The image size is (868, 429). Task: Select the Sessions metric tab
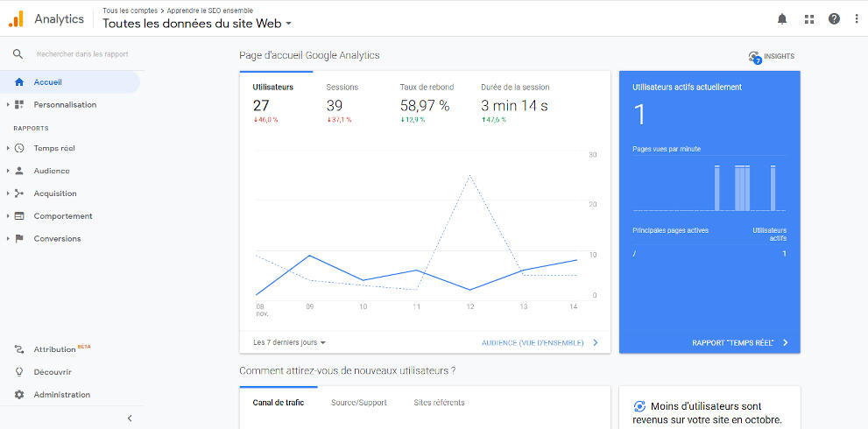coord(342,88)
